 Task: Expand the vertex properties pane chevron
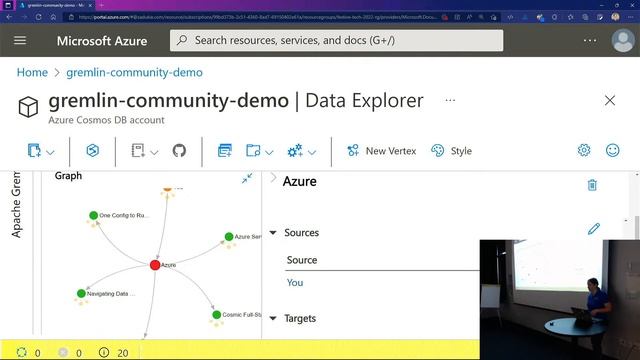273,178
